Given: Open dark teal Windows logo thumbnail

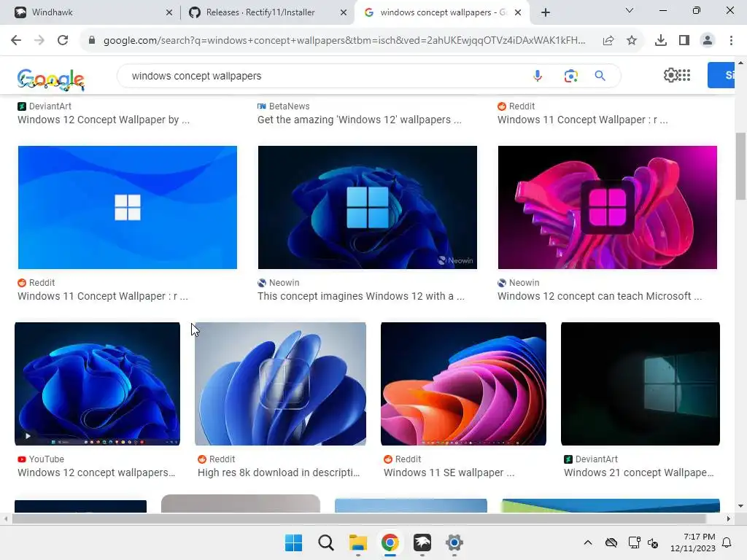Looking at the screenshot, I should [x=640, y=384].
